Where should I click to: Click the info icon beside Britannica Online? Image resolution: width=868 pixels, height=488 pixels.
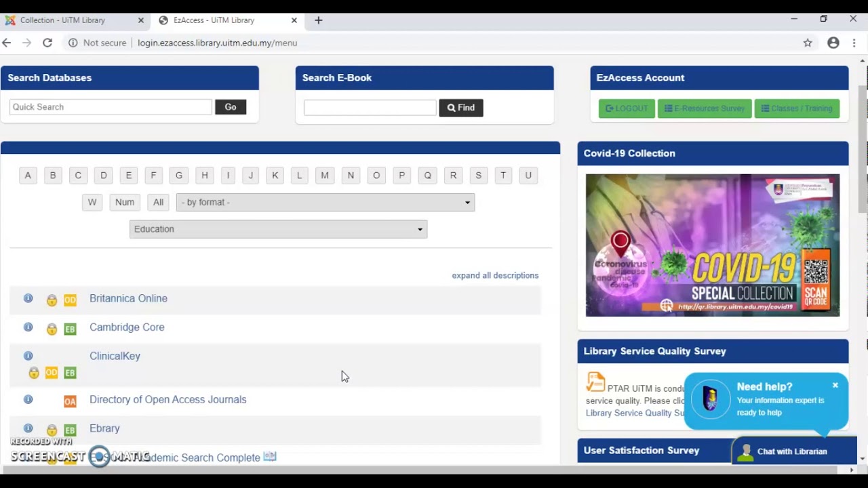pyautogui.click(x=28, y=298)
